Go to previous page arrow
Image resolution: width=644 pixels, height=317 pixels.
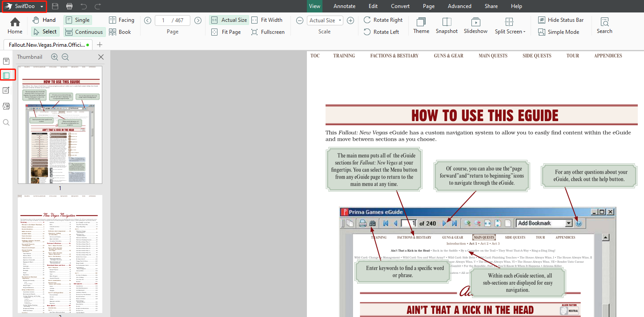point(148,20)
